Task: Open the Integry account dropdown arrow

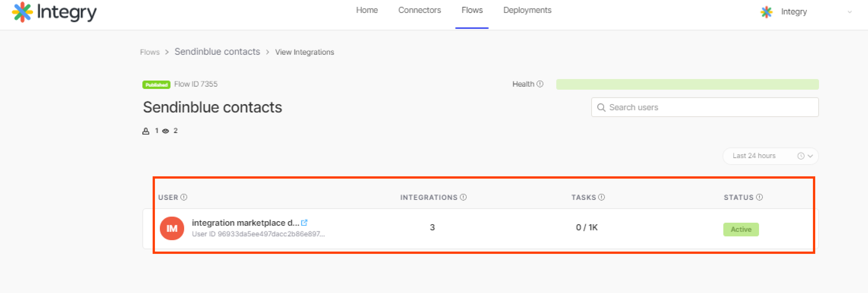Action: (849, 12)
